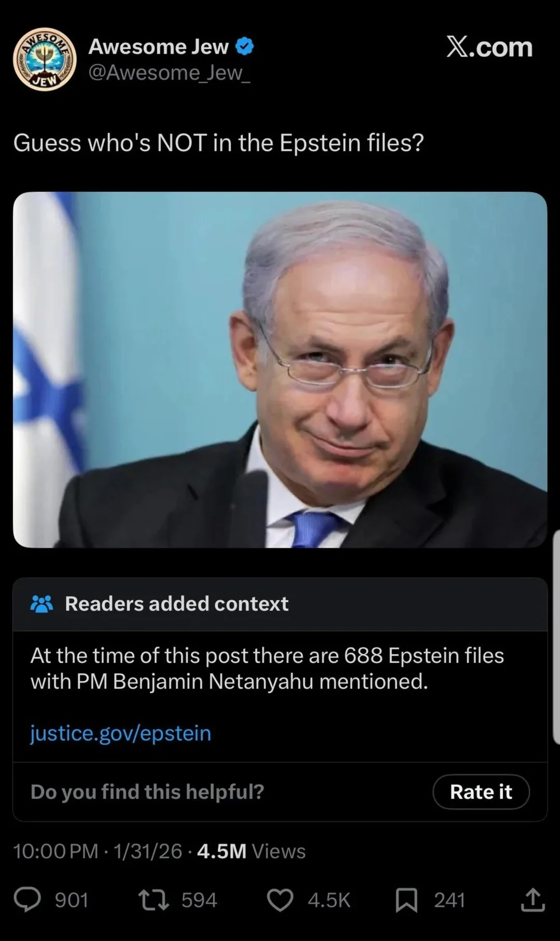Like the post with the heart icon
The width and height of the screenshot is (560, 941).
tap(280, 900)
